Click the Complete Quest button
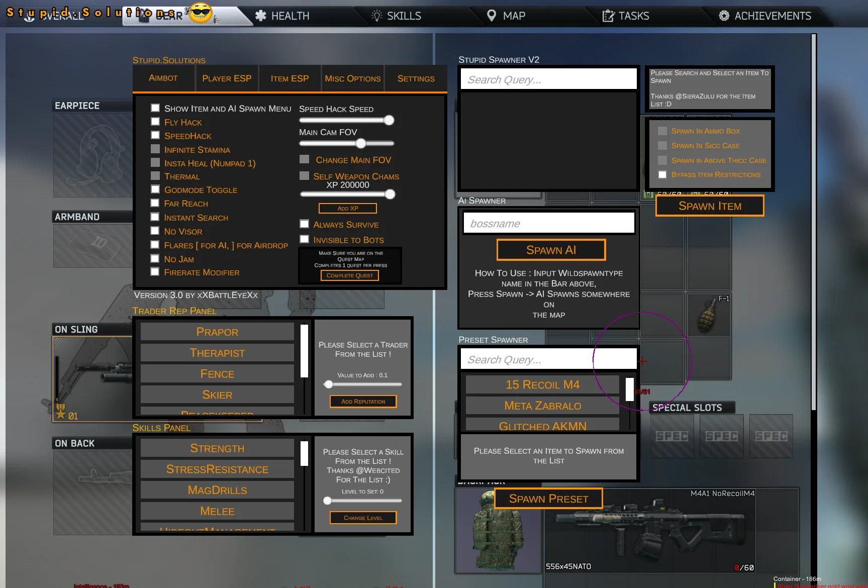Image resolution: width=868 pixels, height=588 pixels. click(x=349, y=275)
